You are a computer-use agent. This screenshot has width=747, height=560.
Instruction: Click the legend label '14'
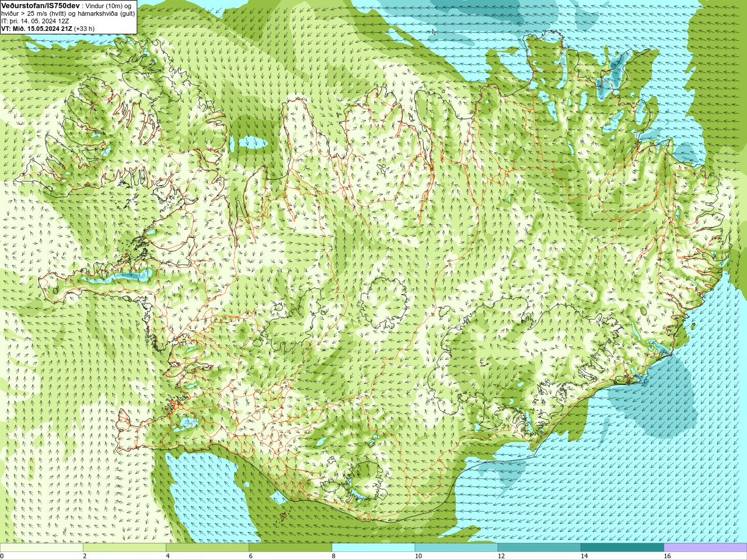584,556
